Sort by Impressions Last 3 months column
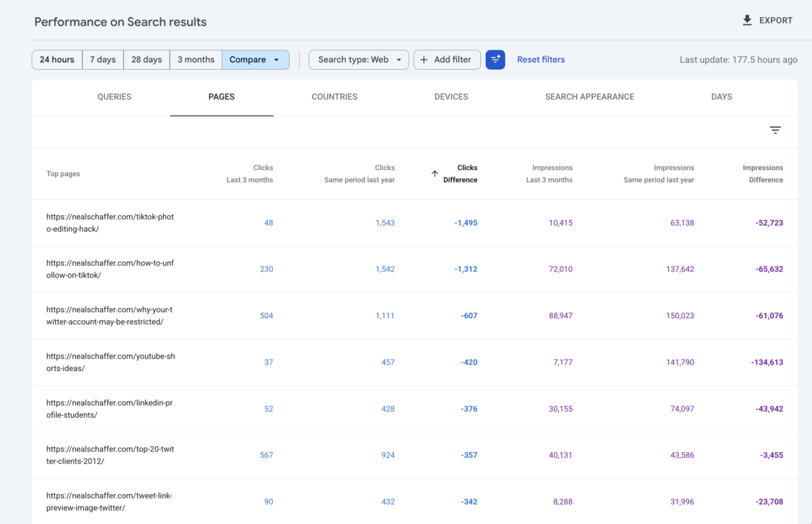 pyautogui.click(x=549, y=174)
